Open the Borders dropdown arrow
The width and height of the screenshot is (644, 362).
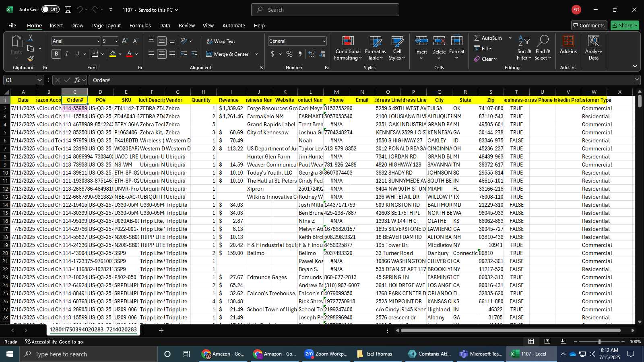103,54
